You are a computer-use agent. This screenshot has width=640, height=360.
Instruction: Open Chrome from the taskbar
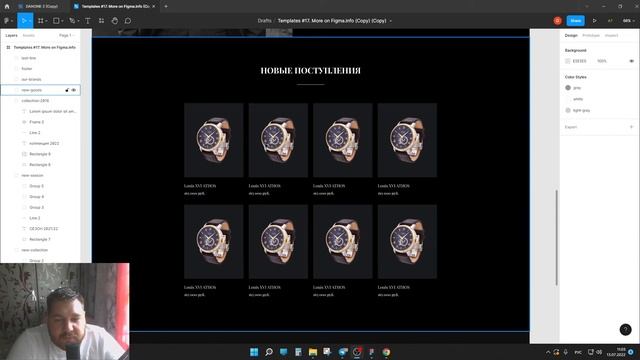386,352
